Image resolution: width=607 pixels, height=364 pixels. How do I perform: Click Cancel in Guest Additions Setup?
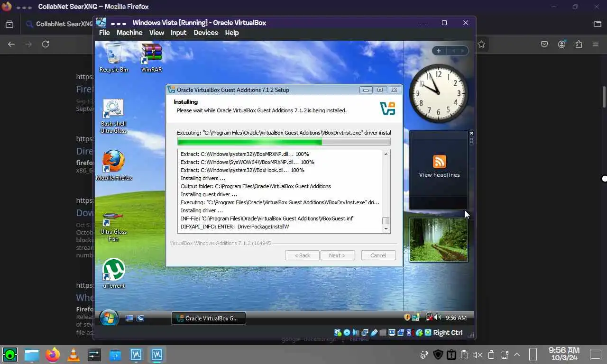tap(378, 255)
